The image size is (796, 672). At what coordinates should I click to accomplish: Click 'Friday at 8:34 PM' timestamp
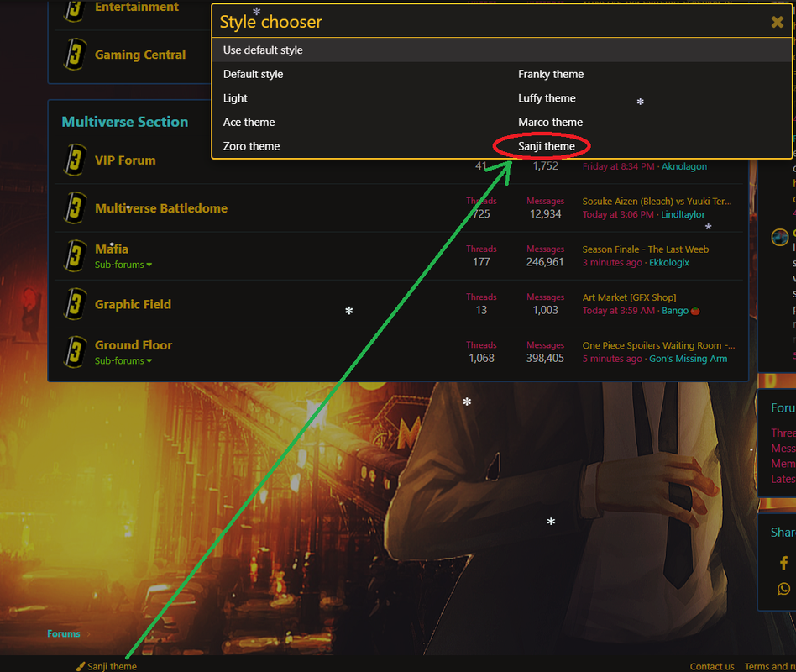point(618,166)
